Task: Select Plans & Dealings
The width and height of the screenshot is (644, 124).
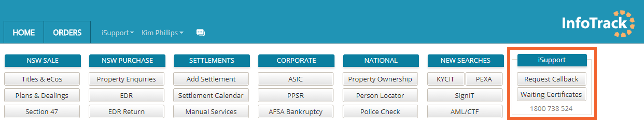Action: (x=42, y=95)
